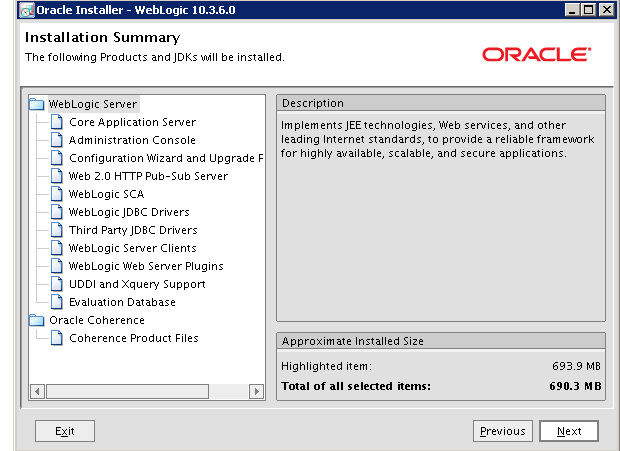Close the Oracle Installer window
The image size is (620, 451).
606,10
